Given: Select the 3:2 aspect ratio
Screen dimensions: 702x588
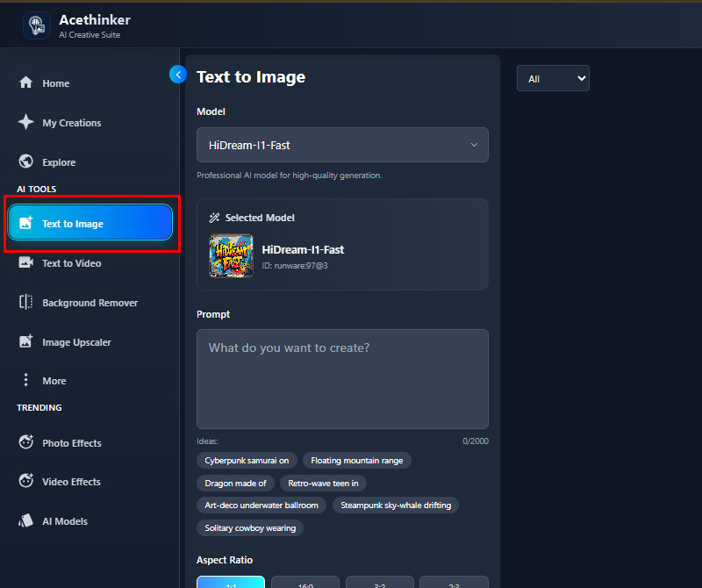Looking at the screenshot, I should pyautogui.click(x=380, y=582).
